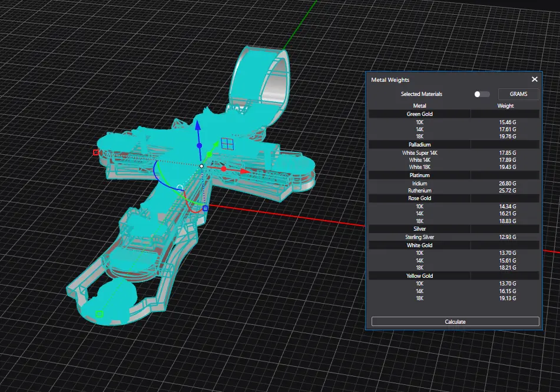Click the 18.83 G Rose Gold value
Screen dimensions: 560x392
click(x=508, y=221)
